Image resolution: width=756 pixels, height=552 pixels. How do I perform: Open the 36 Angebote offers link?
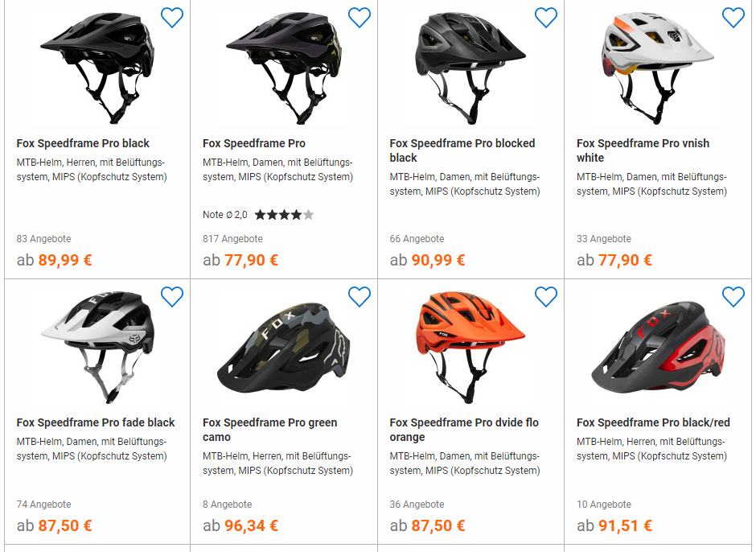click(417, 505)
